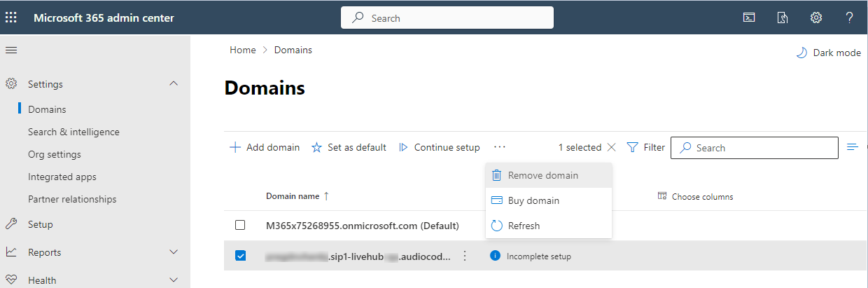868x288 pixels.
Task: Click the play icon for Continue setup
Action: click(403, 147)
